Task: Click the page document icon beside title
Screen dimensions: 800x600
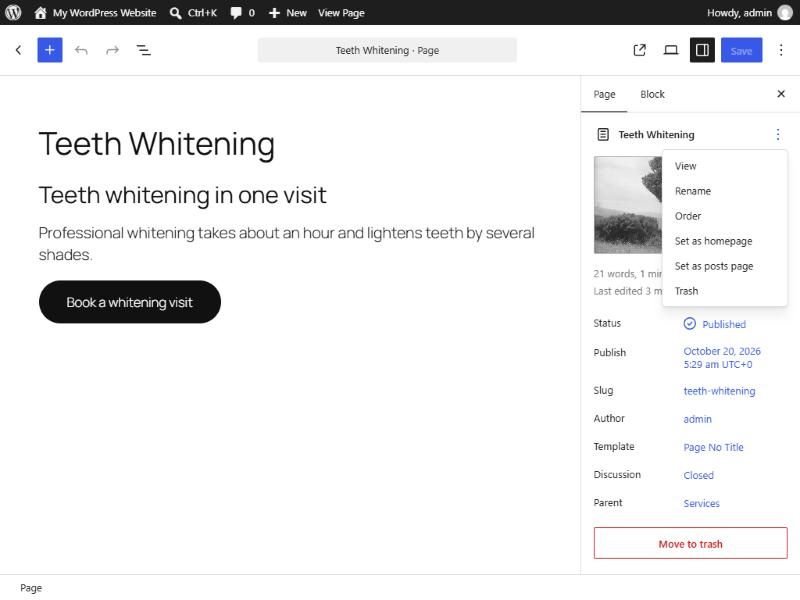Action: tap(603, 134)
